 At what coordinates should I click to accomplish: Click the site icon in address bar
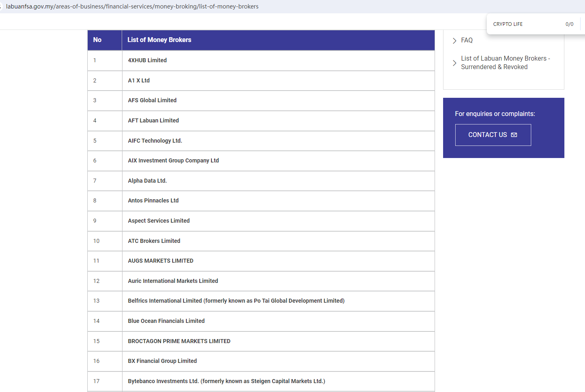pos(1,6)
